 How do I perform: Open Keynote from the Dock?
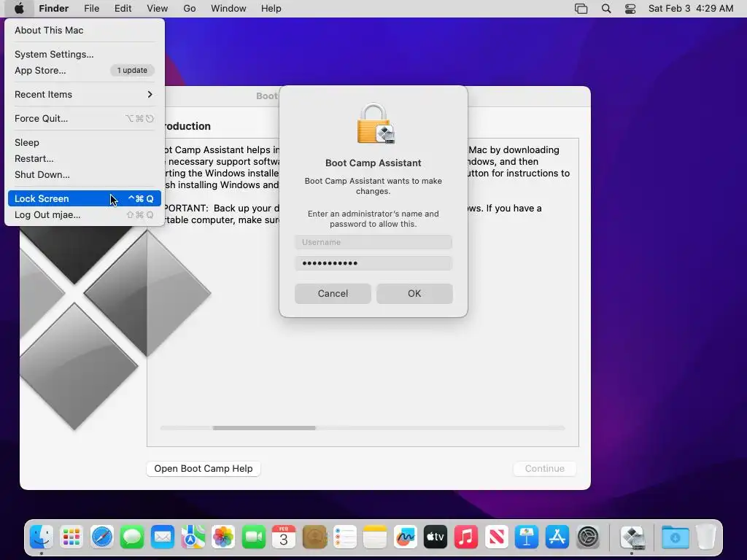click(527, 537)
